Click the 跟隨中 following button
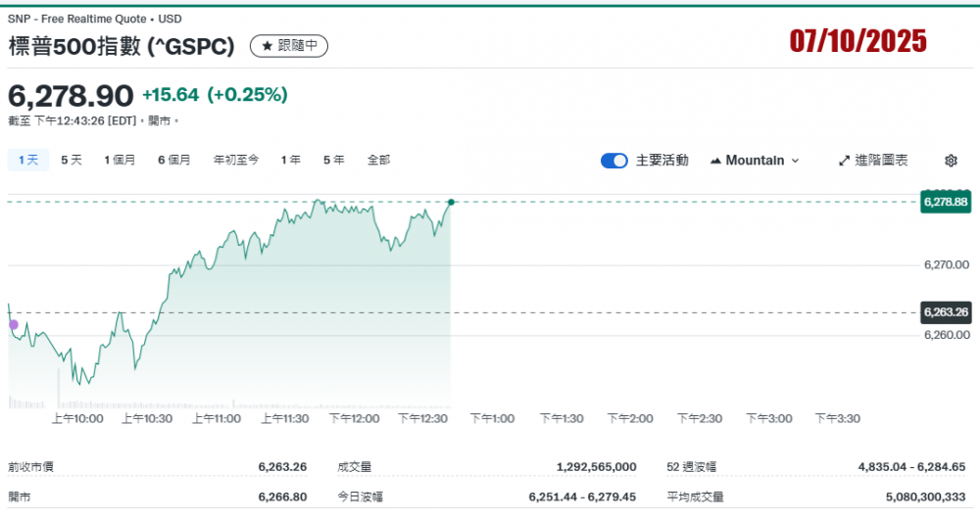The width and height of the screenshot is (980, 520). coord(289,46)
